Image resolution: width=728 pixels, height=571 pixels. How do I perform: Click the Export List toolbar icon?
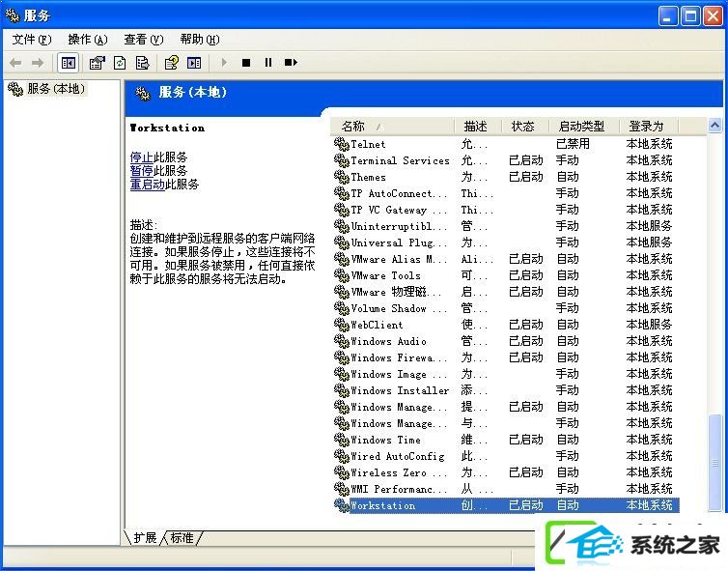click(142, 62)
